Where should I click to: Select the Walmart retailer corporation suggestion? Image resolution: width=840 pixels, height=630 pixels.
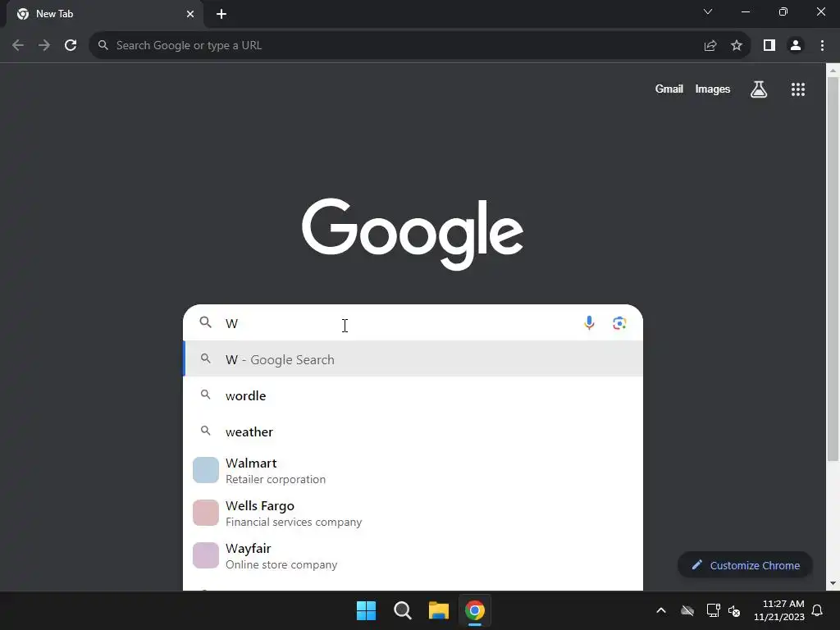click(x=413, y=470)
